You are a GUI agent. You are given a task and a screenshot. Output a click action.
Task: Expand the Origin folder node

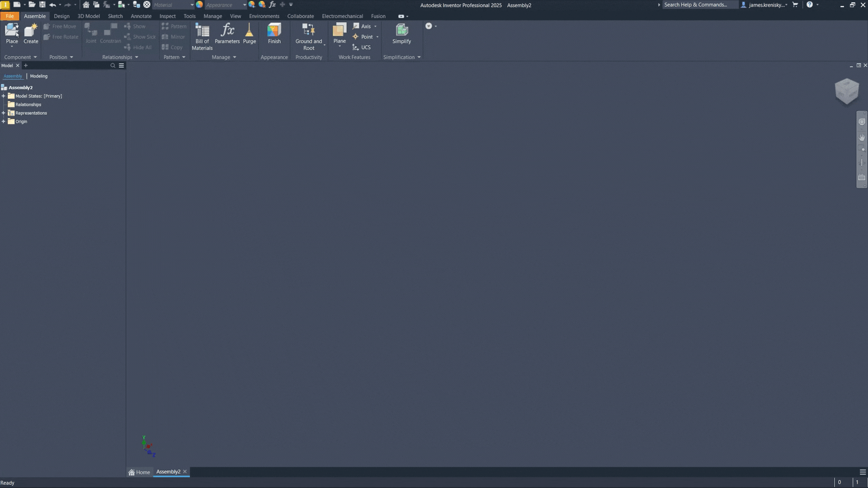pos(4,122)
